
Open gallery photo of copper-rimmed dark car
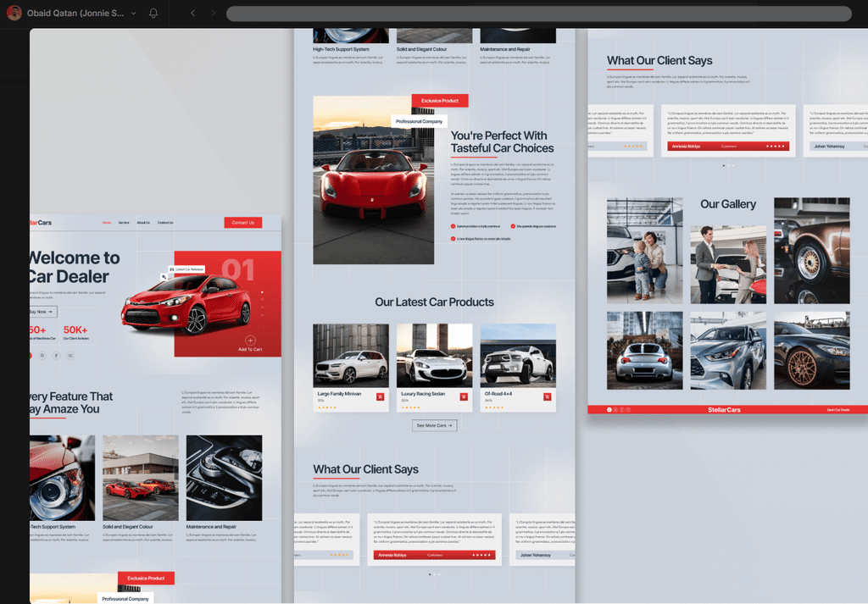(811, 351)
